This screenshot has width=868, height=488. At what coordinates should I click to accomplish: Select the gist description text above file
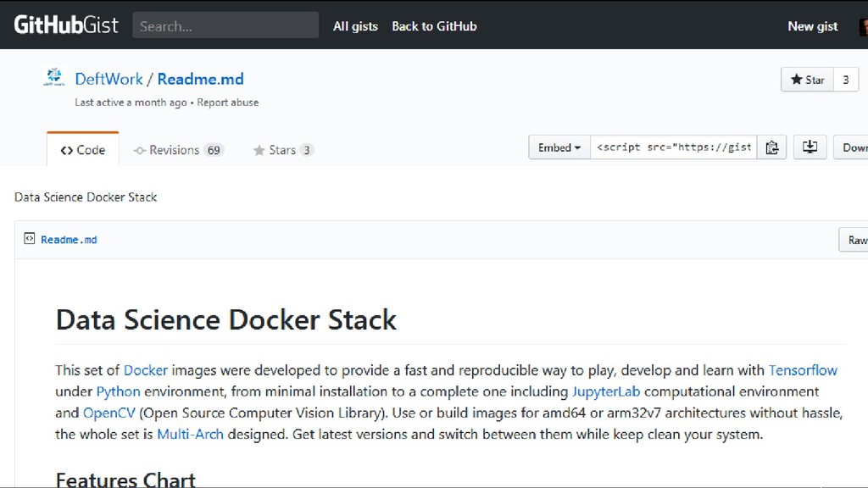pyautogui.click(x=86, y=197)
